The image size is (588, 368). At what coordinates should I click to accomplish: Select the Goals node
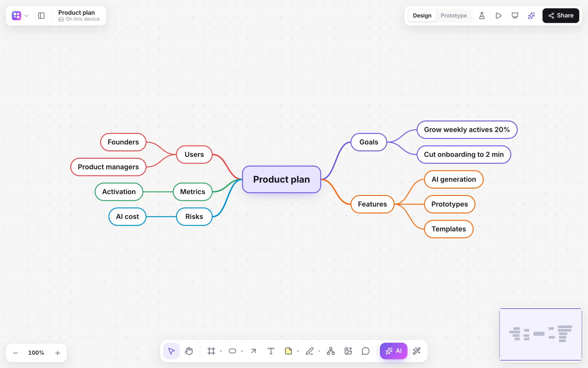[x=369, y=142]
